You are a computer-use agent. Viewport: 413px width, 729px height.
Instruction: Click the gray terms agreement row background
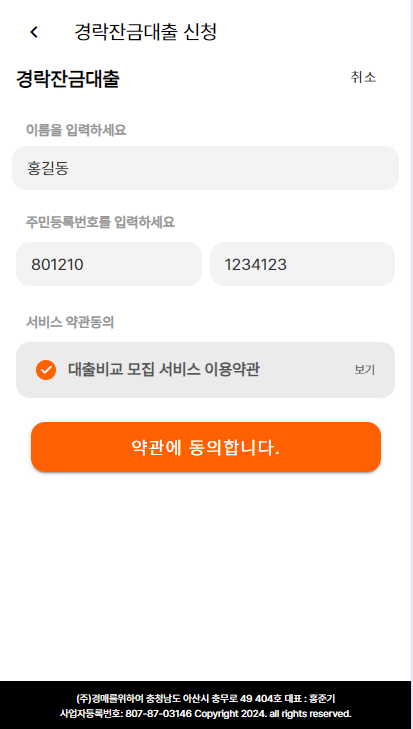[206, 370]
